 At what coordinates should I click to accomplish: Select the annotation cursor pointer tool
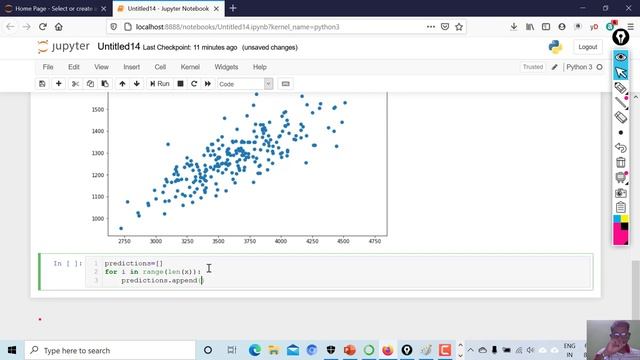pos(621,73)
